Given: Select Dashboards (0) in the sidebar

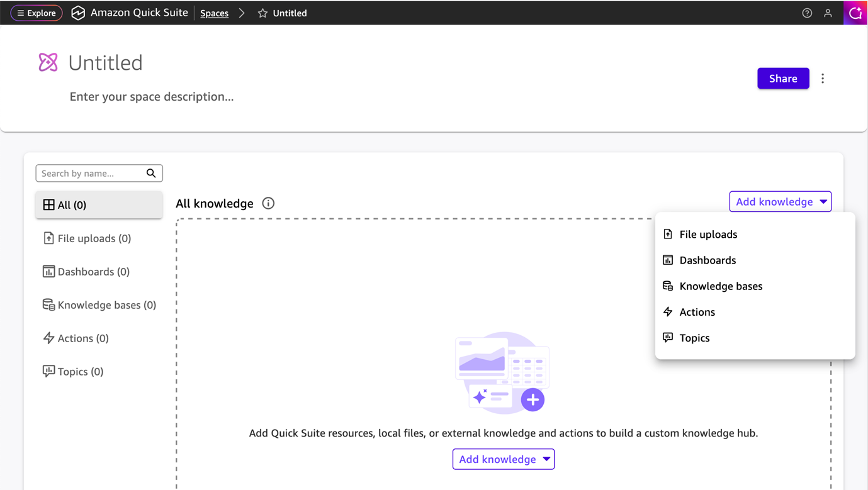Looking at the screenshot, I should pyautogui.click(x=99, y=272).
